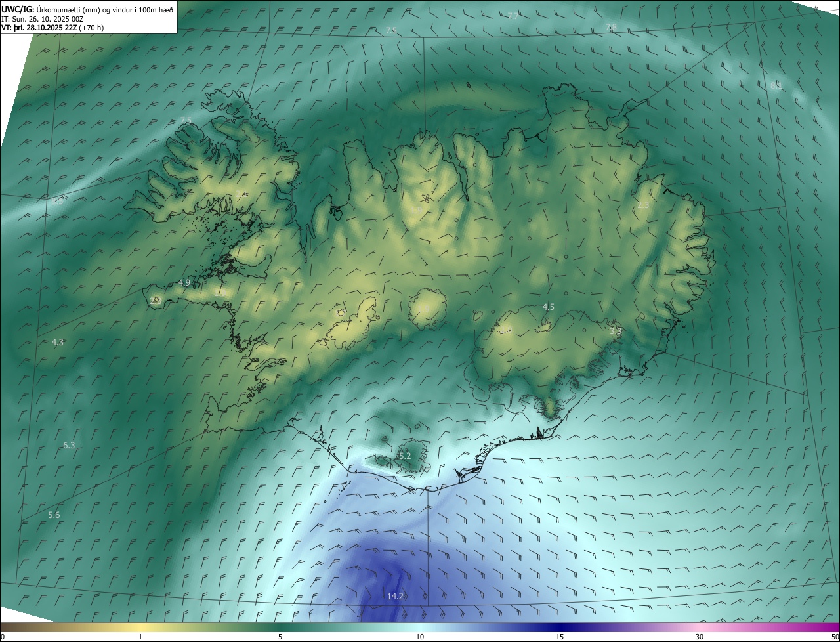Click the 3.3 value label
The image size is (840, 642).
click(x=616, y=332)
